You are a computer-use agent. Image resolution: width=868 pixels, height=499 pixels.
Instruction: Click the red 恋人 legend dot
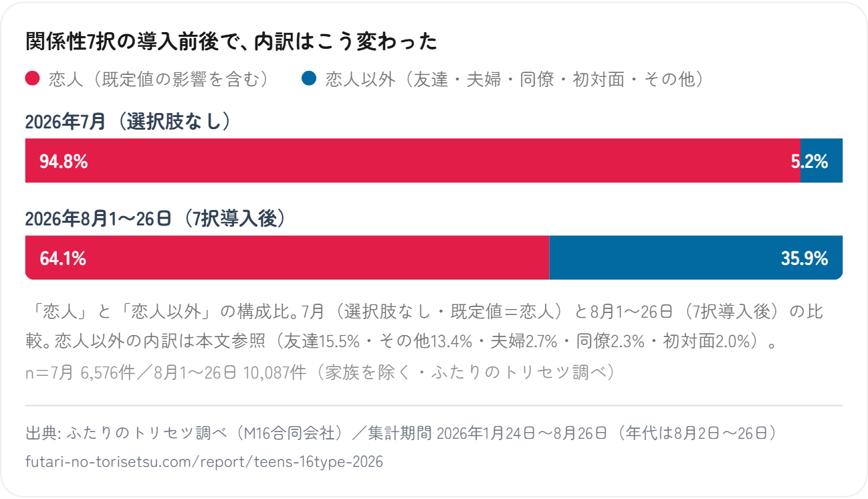coord(33,78)
